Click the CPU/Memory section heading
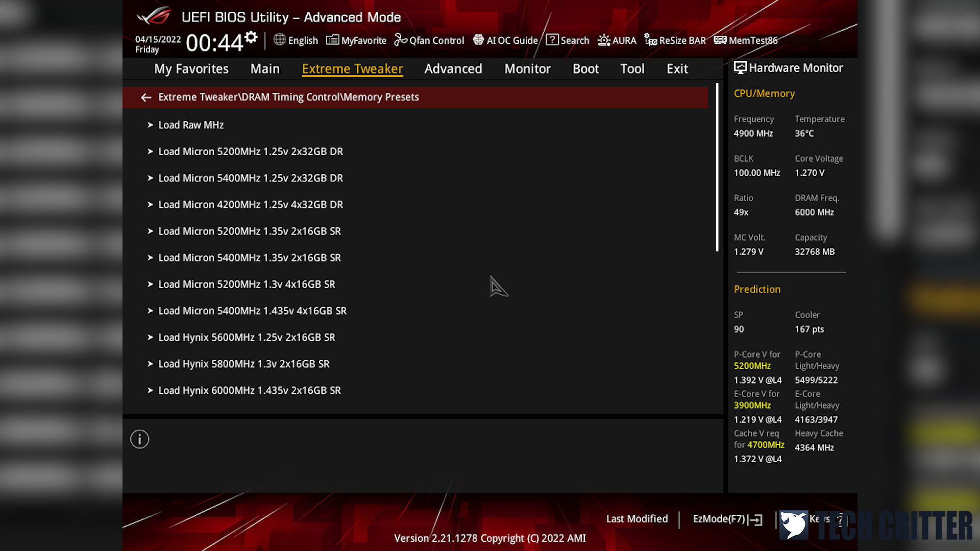Image resolution: width=980 pixels, height=551 pixels. [x=764, y=93]
